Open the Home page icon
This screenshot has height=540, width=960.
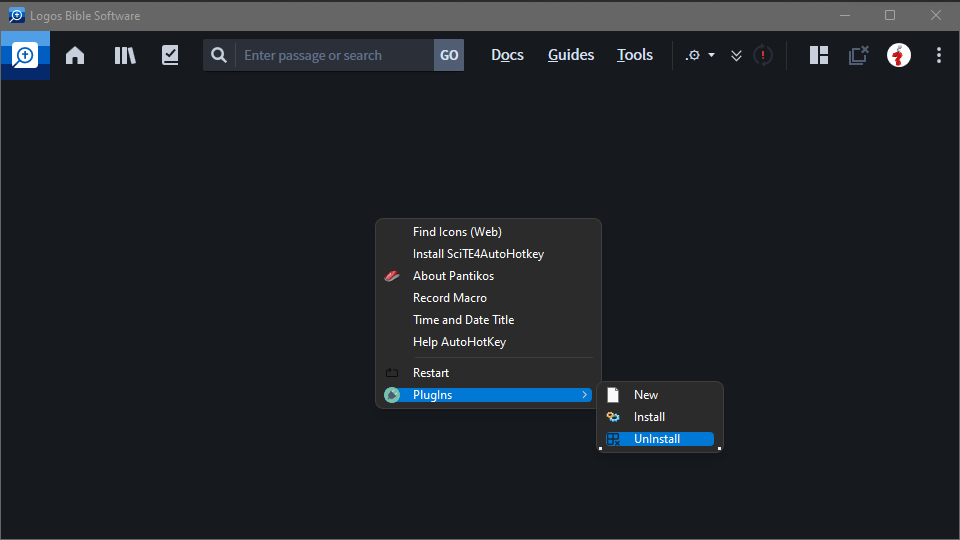point(75,55)
